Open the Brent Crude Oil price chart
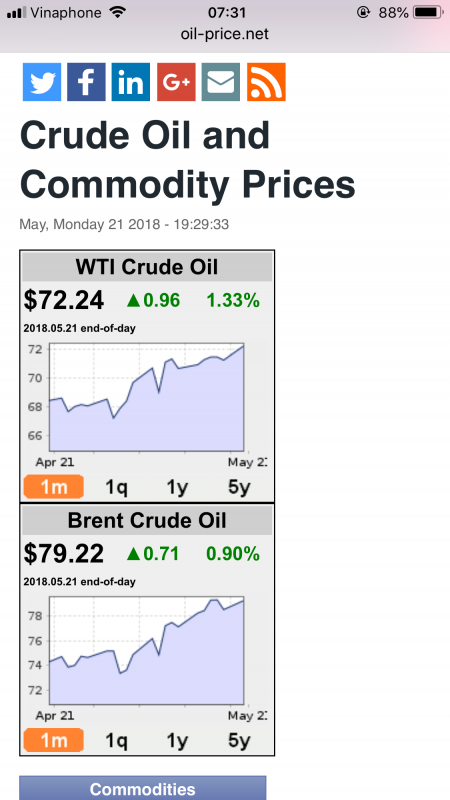The height and width of the screenshot is (800, 450). pyautogui.click(x=145, y=658)
